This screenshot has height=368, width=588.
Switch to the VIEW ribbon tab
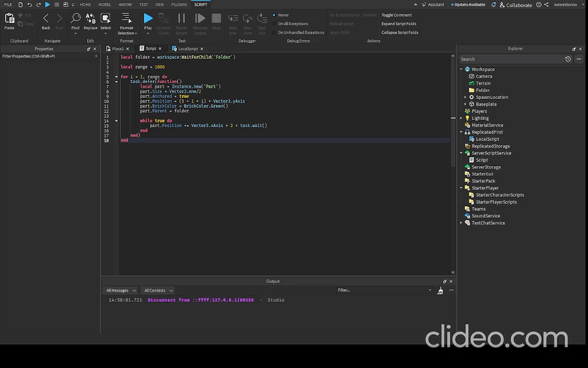point(159,5)
